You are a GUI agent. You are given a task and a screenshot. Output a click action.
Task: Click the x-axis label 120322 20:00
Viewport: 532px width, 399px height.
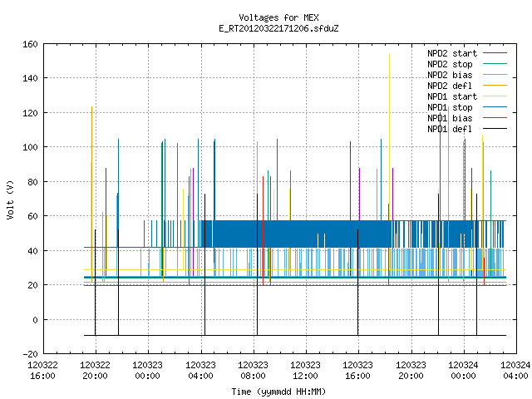point(96,371)
